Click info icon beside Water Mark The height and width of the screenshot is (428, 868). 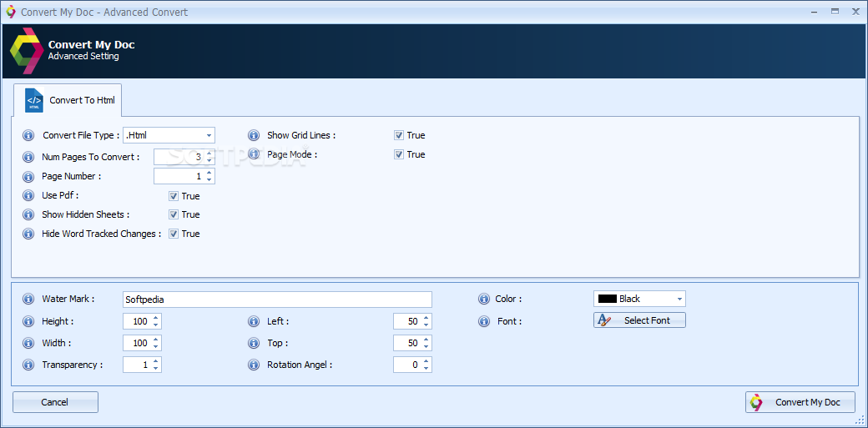(x=28, y=299)
